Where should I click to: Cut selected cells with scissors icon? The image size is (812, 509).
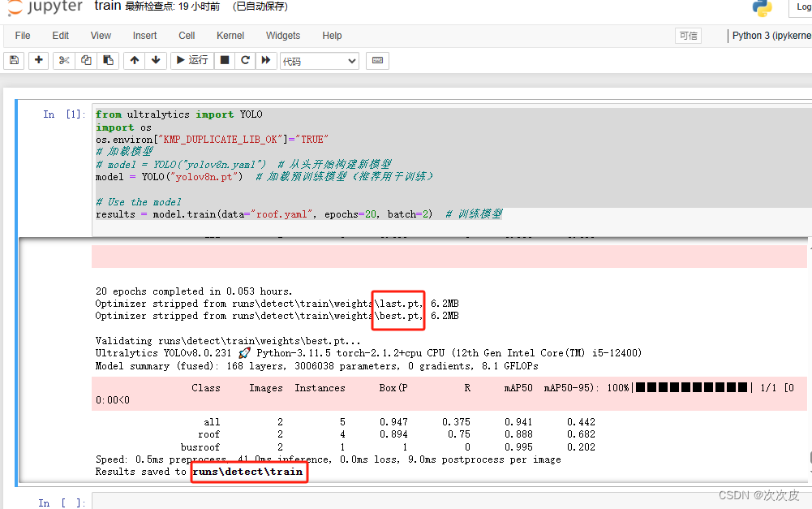64,61
